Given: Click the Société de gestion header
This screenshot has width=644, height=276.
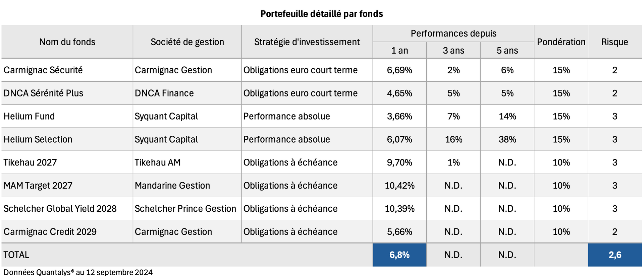Looking at the screenshot, I should coord(187,42).
